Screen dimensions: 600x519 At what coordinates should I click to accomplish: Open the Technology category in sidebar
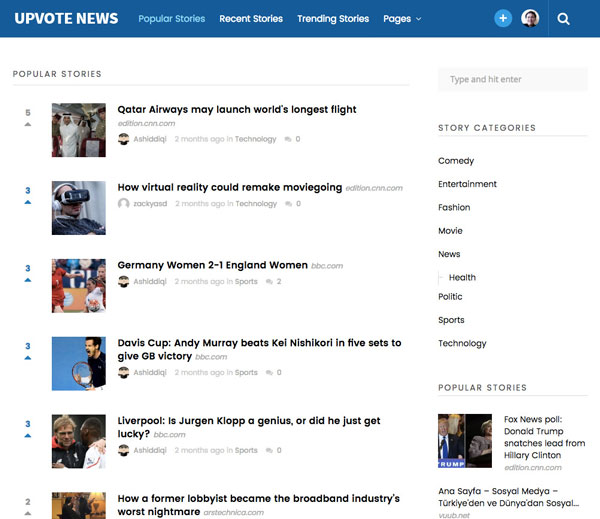click(462, 343)
